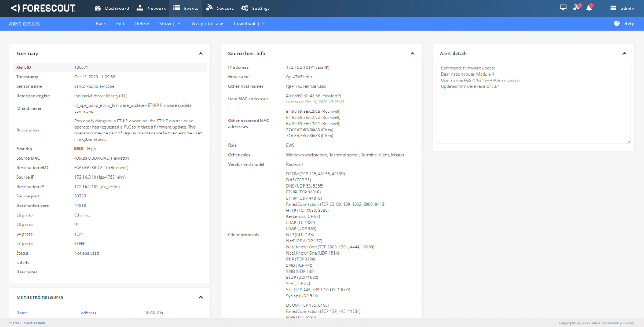Select Destination MAC E4:90:69:3B:C2:C0 (Rockwell)
The width and height of the screenshot is (644, 327).
(x=101, y=168)
